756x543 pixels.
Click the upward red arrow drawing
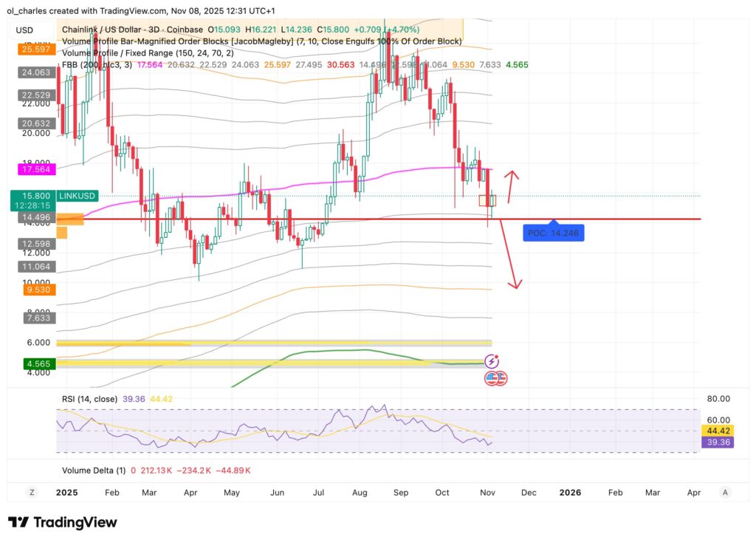tap(511, 185)
